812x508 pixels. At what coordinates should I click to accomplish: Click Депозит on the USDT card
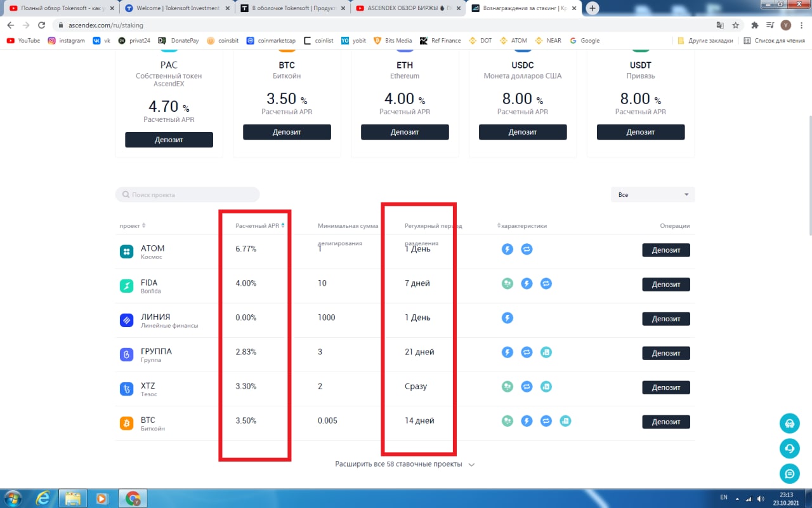pos(641,132)
